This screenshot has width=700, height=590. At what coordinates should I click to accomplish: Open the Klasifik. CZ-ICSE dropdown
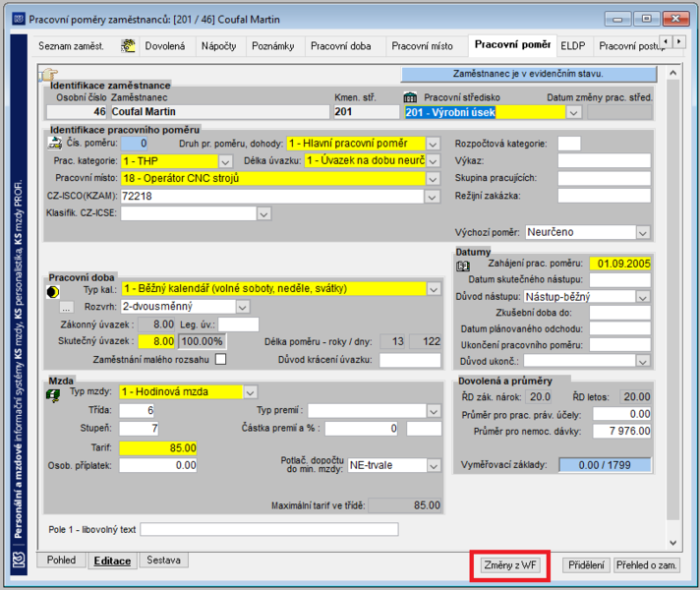(263, 214)
